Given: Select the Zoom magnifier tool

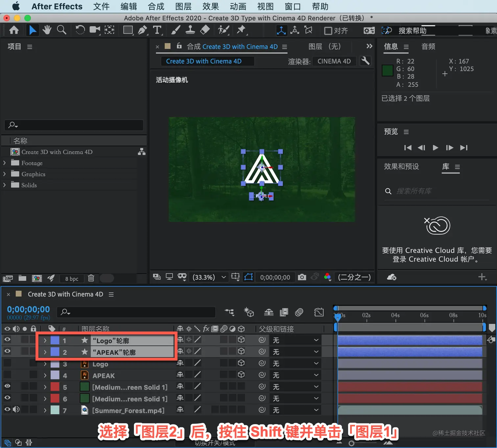Looking at the screenshot, I should [61, 30].
